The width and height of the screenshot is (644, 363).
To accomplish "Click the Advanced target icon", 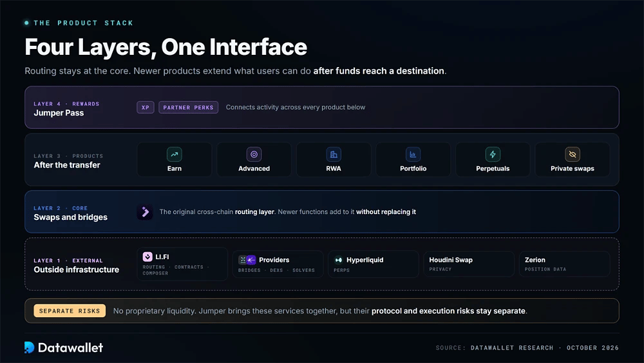I will pos(254,155).
